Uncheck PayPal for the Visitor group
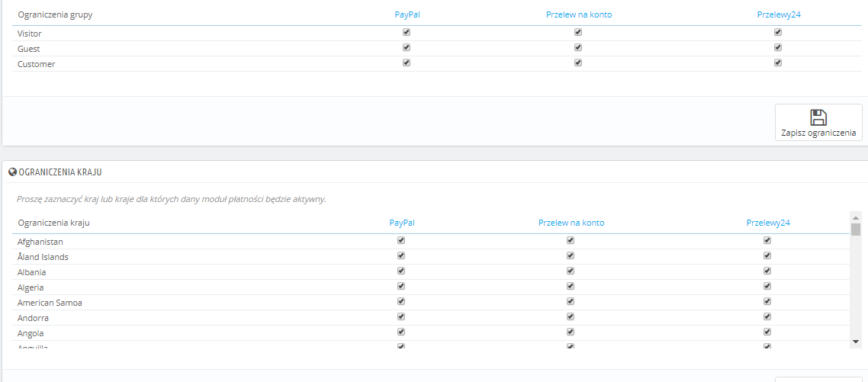The width and height of the screenshot is (868, 382). coord(407,32)
